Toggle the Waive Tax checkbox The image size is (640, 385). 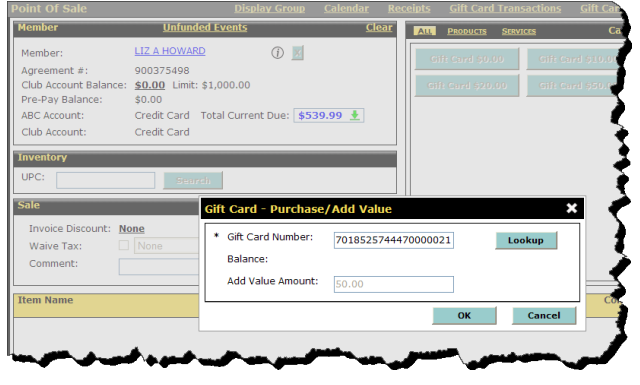click(x=124, y=245)
